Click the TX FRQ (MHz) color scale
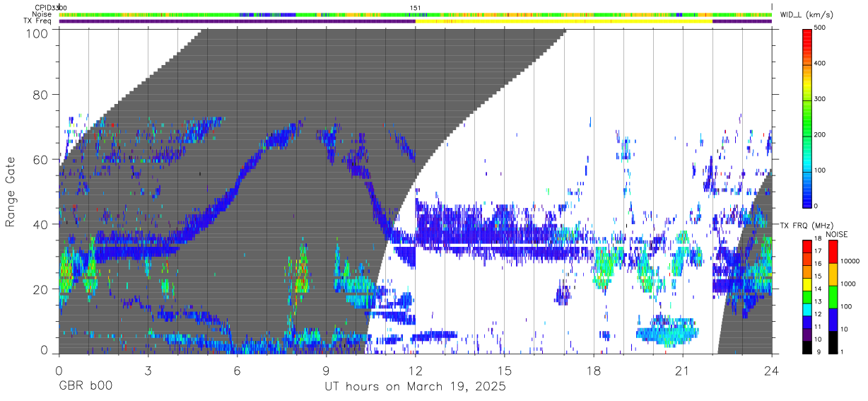The width and height of the screenshot is (868, 401). click(807, 296)
